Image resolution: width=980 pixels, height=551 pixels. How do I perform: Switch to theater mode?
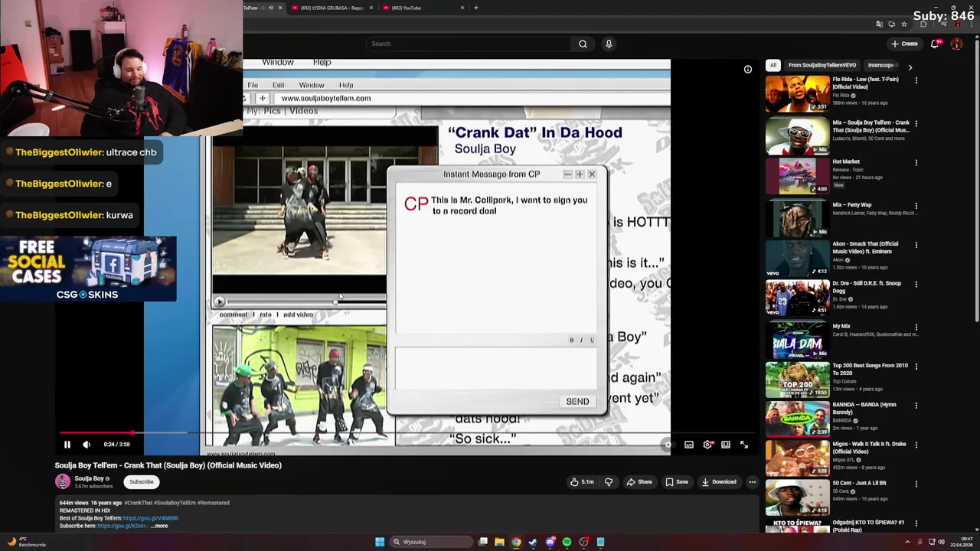[x=726, y=445]
